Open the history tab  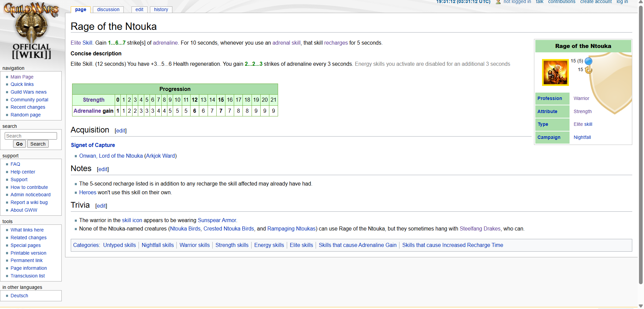click(x=161, y=9)
